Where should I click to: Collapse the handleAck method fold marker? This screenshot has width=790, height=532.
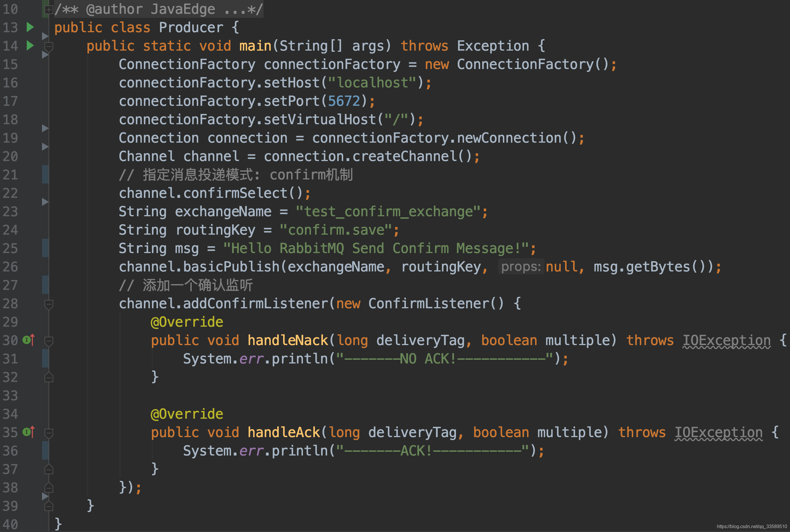(49, 433)
